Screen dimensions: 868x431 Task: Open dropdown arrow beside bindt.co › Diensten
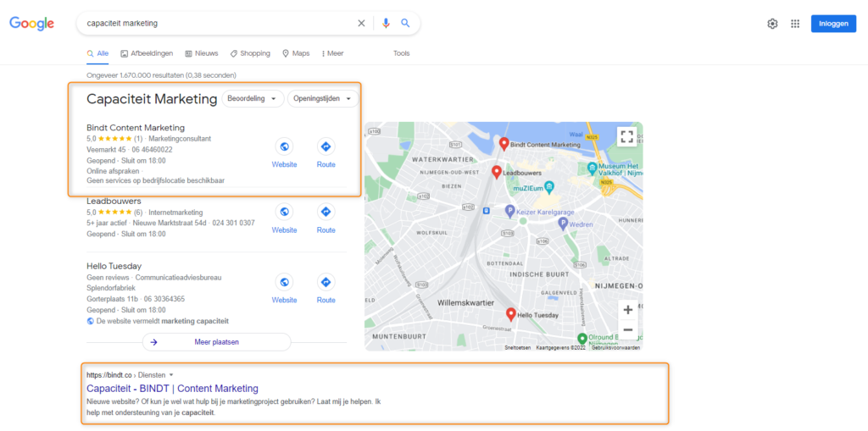coord(171,375)
